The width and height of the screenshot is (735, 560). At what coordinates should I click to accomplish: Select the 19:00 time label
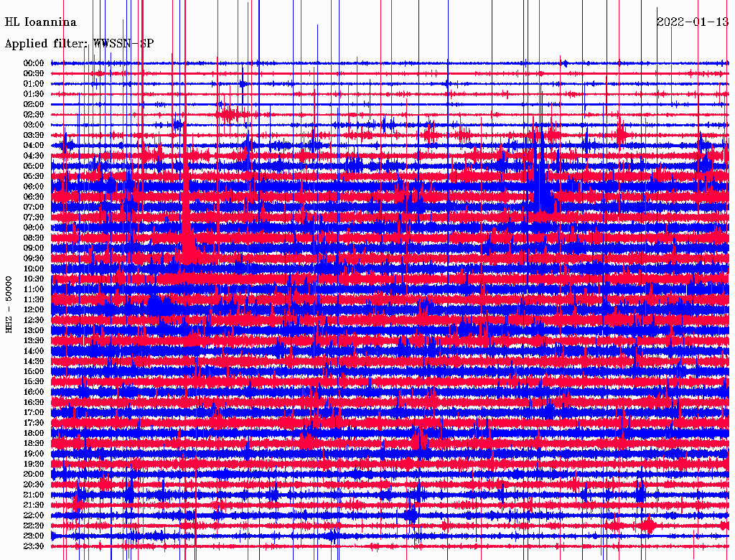(x=34, y=454)
